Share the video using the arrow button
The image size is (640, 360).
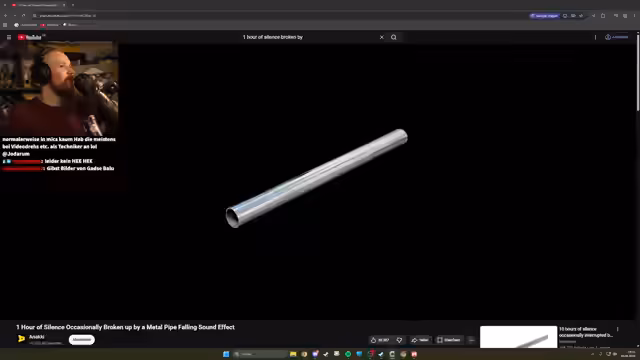pyautogui.click(x=420, y=340)
